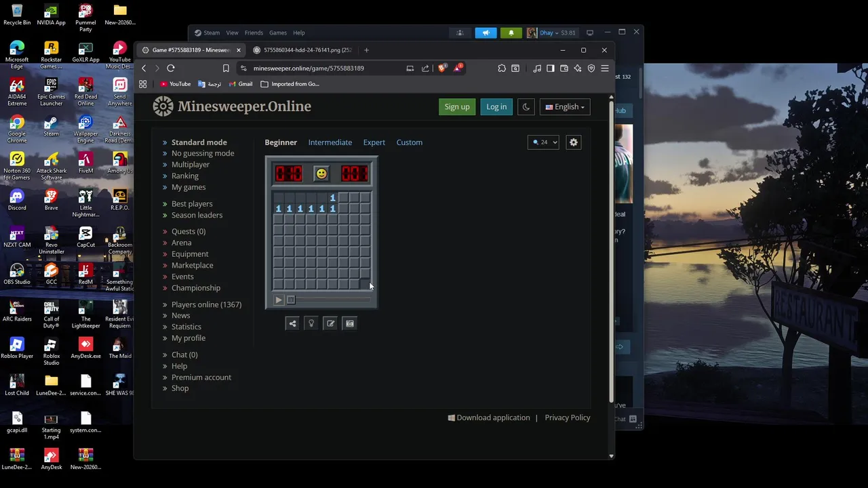868x488 pixels.
Task: Select the Expert difficulty tab
Action: pyautogui.click(x=374, y=142)
